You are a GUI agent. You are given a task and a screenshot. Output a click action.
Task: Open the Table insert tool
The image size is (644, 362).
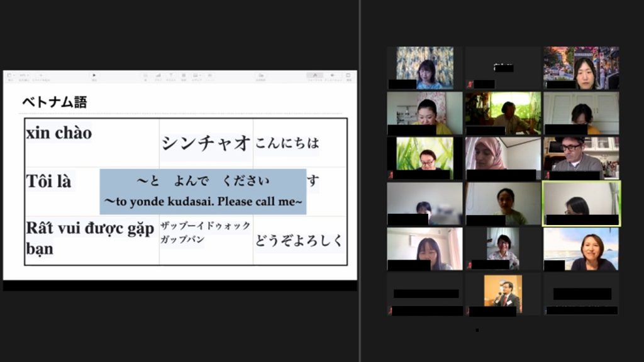click(145, 77)
